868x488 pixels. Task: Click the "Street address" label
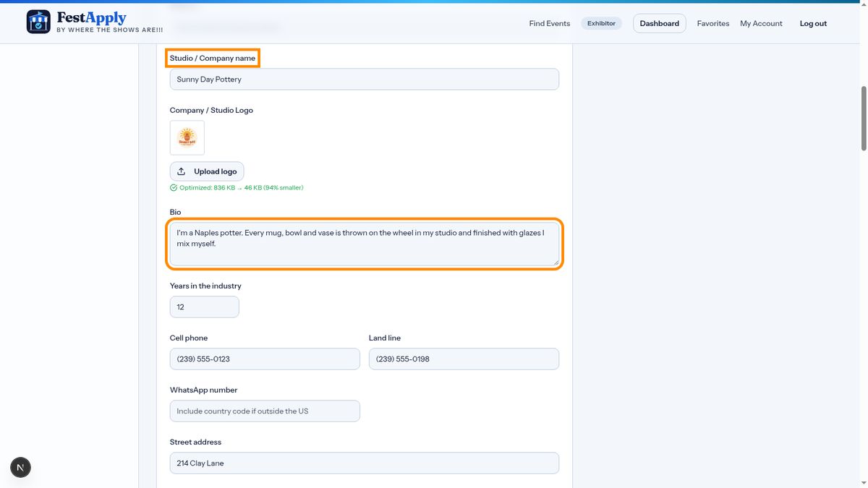click(196, 442)
